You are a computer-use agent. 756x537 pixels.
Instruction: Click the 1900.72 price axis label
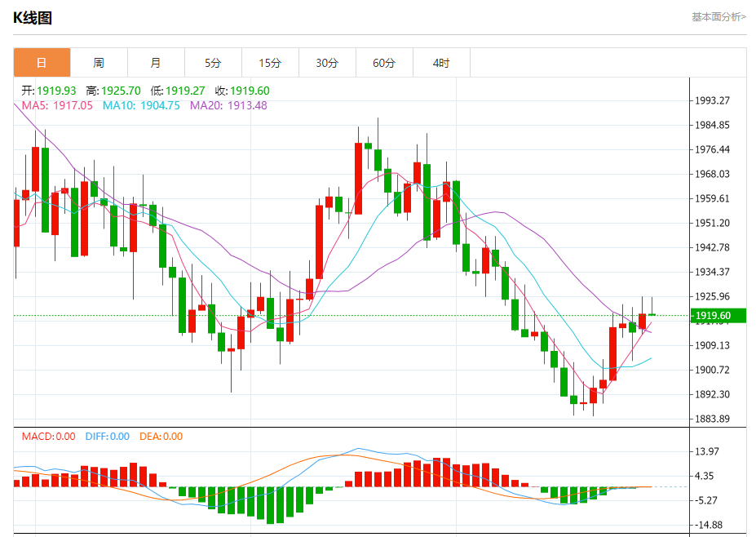[712, 370]
